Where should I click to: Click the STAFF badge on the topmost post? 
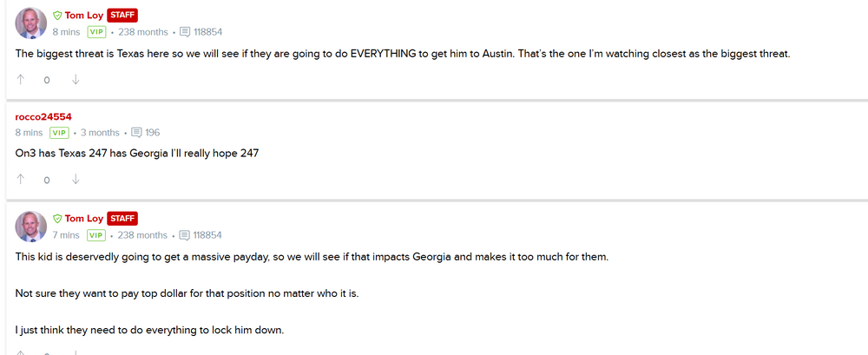tap(122, 16)
